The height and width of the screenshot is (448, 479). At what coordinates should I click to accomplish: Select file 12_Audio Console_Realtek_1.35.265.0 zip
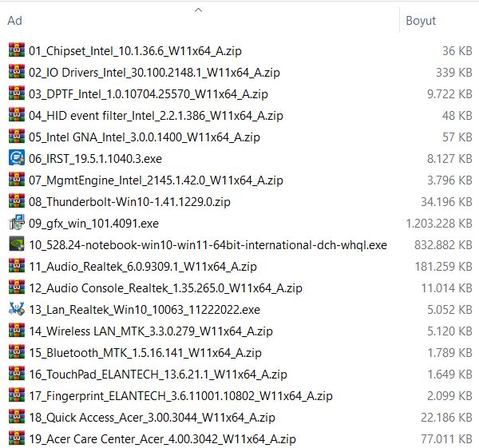click(x=165, y=288)
